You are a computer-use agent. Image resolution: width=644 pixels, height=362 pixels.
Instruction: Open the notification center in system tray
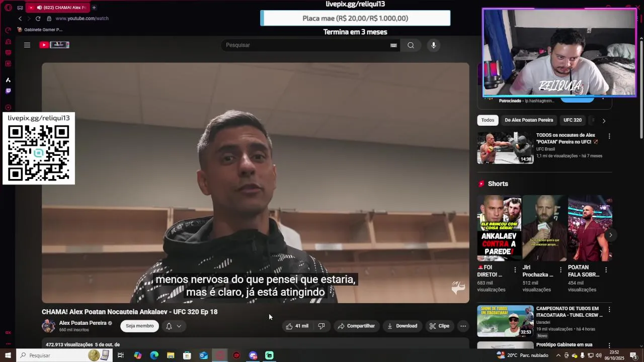click(x=633, y=355)
